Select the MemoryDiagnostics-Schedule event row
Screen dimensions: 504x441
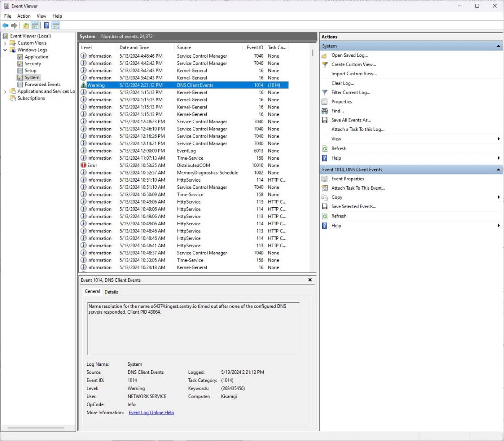pos(184,173)
